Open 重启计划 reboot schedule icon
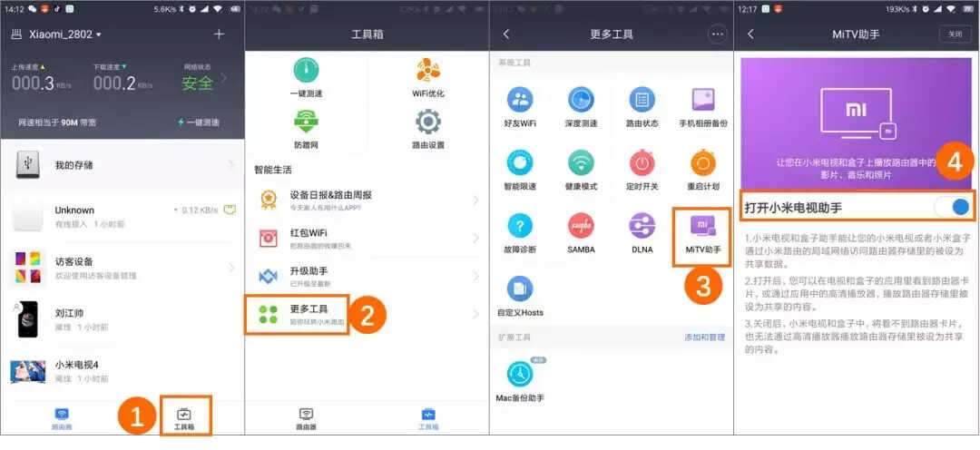The image size is (980, 450). pos(703,162)
